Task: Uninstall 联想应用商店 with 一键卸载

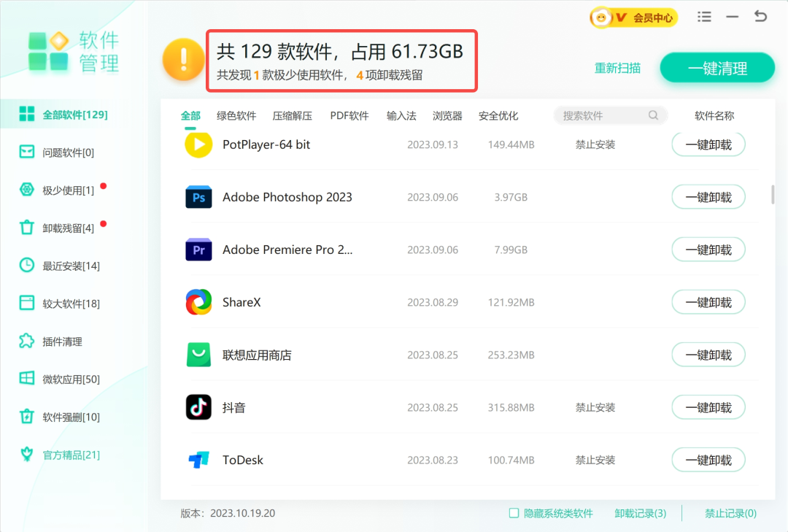Action: pyautogui.click(x=708, y=355)
